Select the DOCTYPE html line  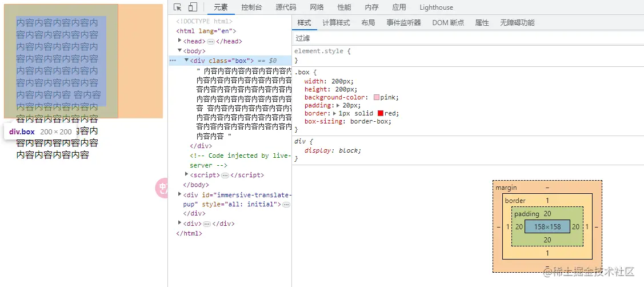[205, 21]
